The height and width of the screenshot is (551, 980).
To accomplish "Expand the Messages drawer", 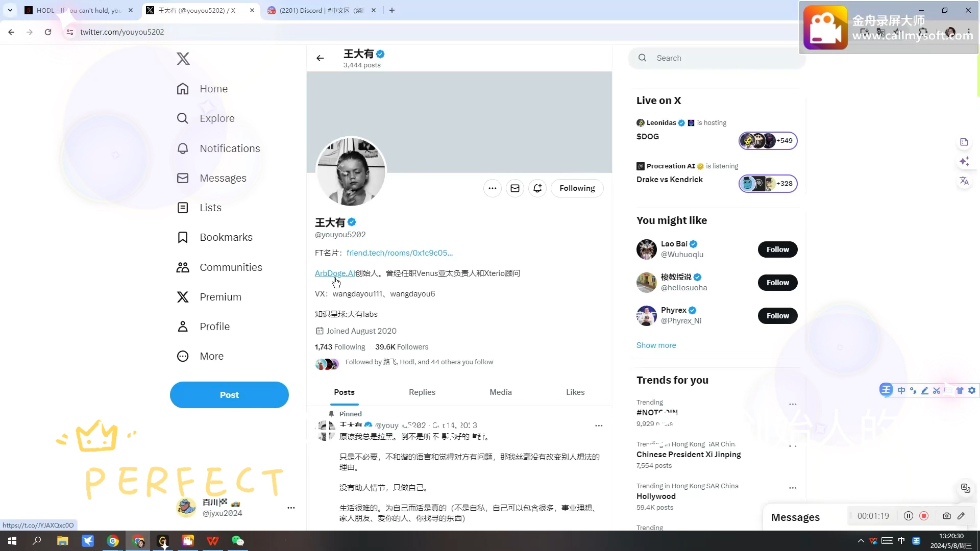I will [795, 517].
